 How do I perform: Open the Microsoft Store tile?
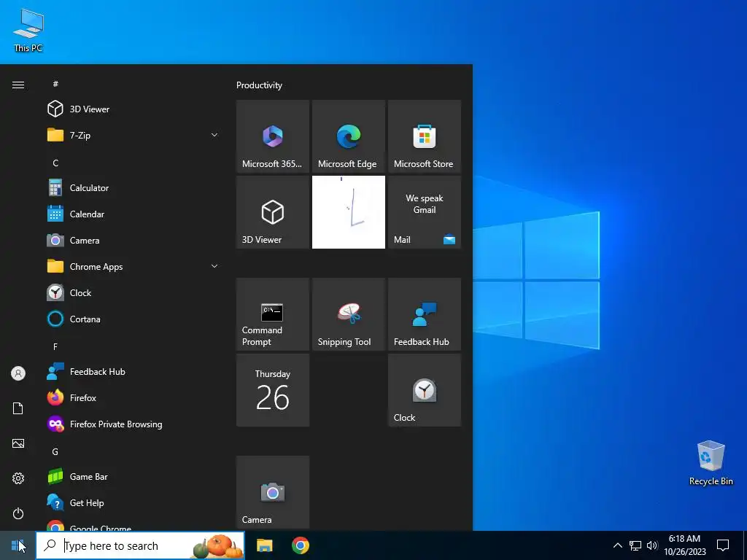425,136
